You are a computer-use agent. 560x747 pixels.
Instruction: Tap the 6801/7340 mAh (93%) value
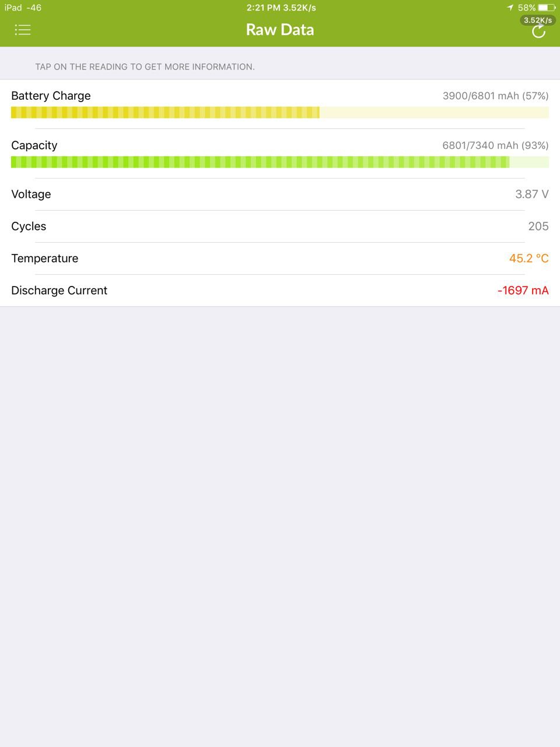(x=496, y=145)
